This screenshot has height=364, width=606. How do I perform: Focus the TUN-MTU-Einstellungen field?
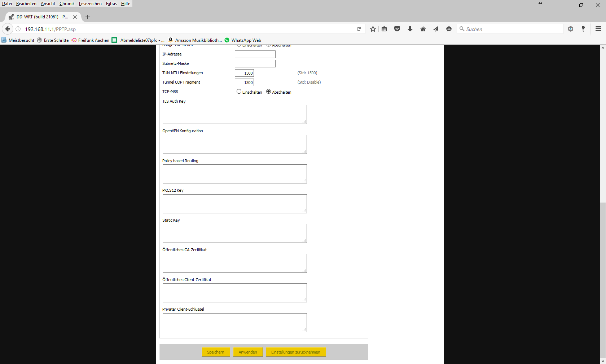point(244,73)
